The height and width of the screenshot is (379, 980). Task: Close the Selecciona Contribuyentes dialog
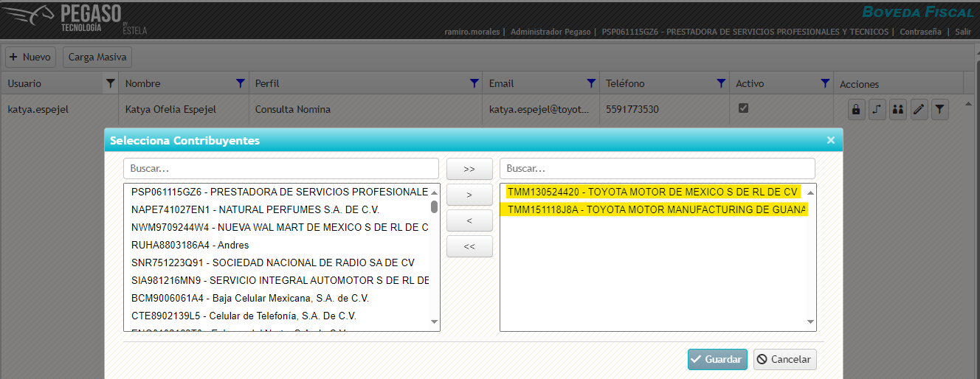831,140
